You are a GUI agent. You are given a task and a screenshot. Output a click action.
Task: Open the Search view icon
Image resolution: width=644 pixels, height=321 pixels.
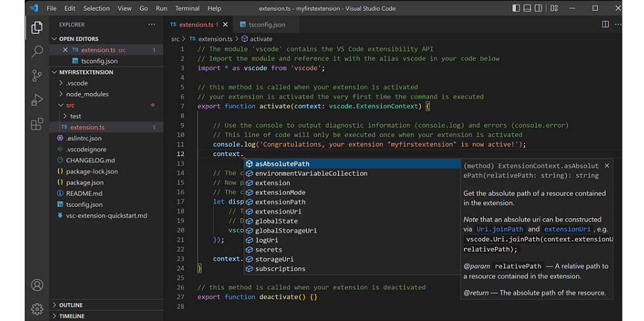[37, 51]
